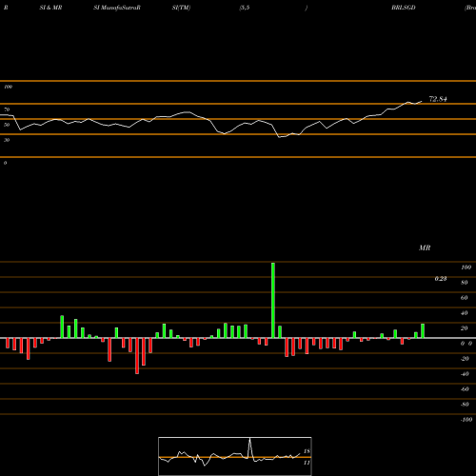The width and height of the screenshot is (476, 476).
Task: Click the 50 label on RSI axis
Action: [7, 125]
